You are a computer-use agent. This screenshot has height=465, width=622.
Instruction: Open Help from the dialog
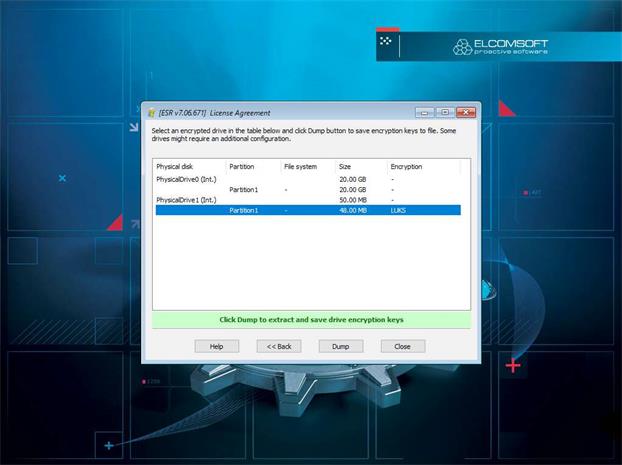tap(216, 346)
